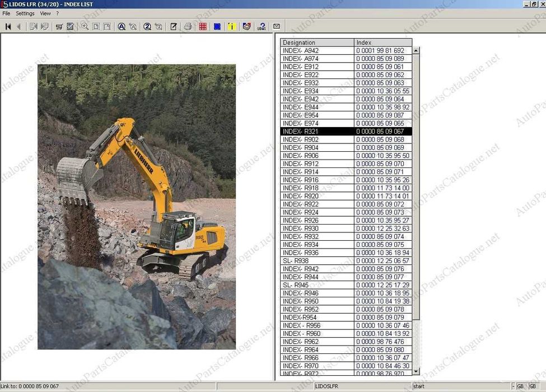Click the greyed documents forward icon
The width and height of the screenshot is (546, 392).
(45, 26)
